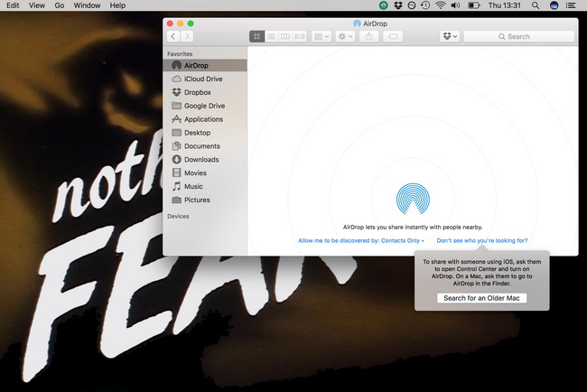Viewport: 587px width, 392px height.
Task: Click the green circular menu bar icon
Action: tap(383, 5)
